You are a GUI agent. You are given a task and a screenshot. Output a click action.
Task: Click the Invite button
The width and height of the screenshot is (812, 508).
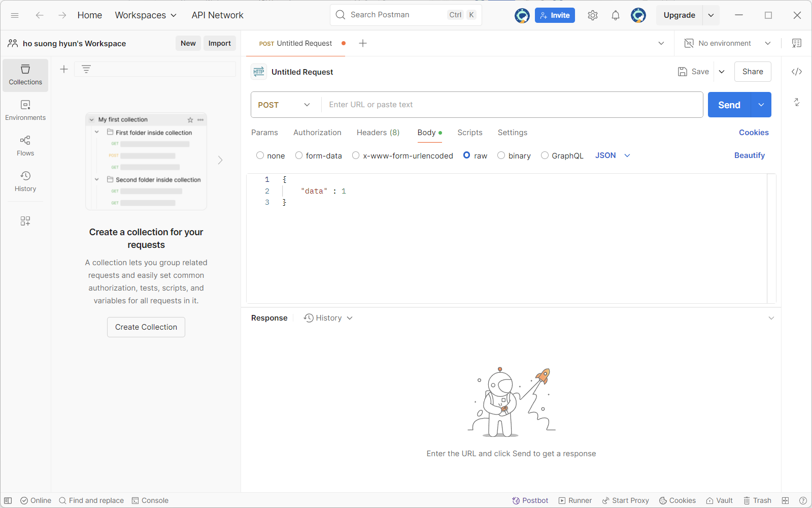click(555, 15)
